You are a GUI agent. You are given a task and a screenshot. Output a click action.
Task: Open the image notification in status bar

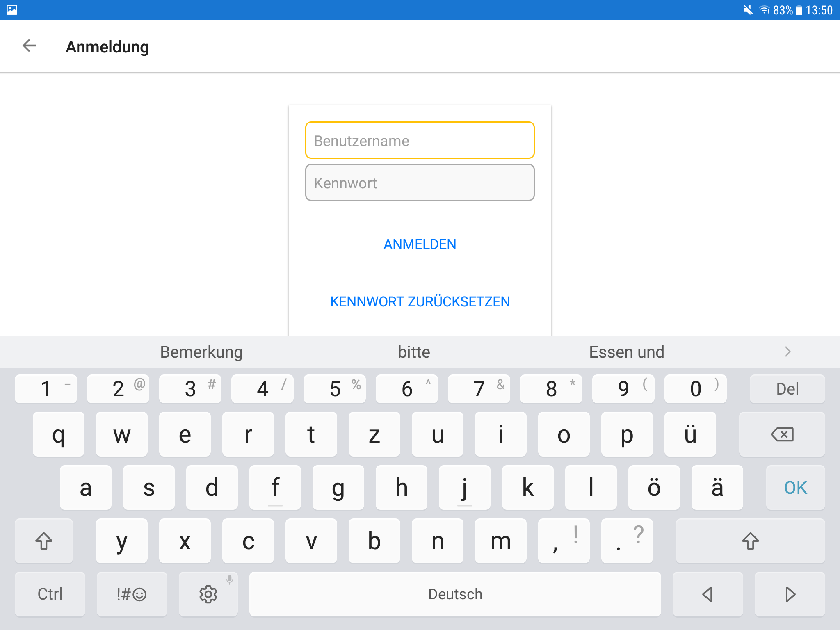click(12, 9)
